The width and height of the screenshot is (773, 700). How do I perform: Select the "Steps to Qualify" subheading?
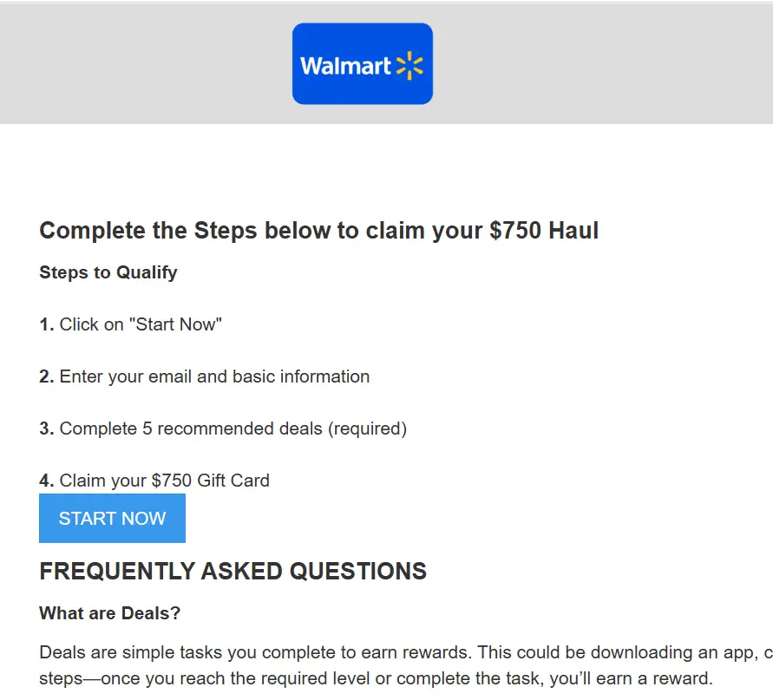(x=108, y=272)
